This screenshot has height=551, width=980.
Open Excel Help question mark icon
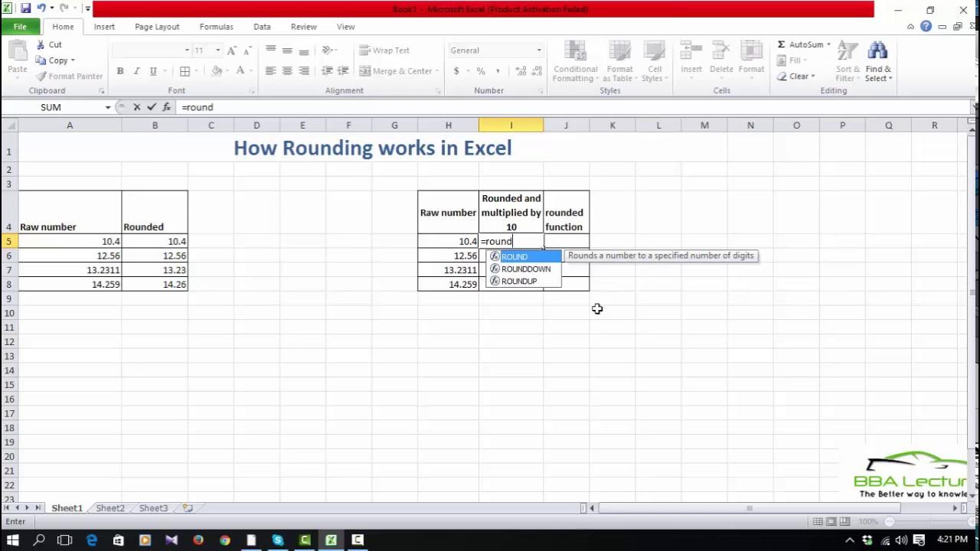tap(926, 26)
